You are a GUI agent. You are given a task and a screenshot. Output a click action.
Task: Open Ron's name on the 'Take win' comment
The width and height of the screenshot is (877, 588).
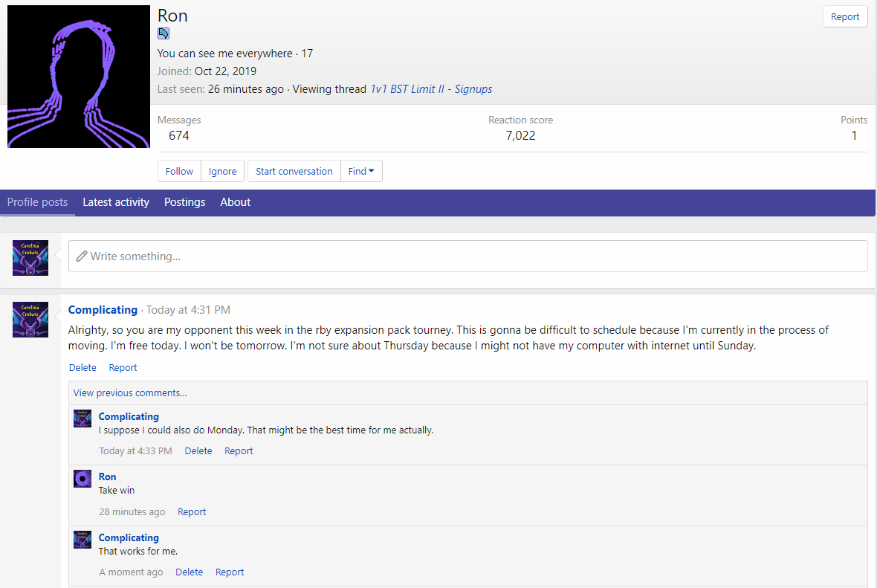107,476
